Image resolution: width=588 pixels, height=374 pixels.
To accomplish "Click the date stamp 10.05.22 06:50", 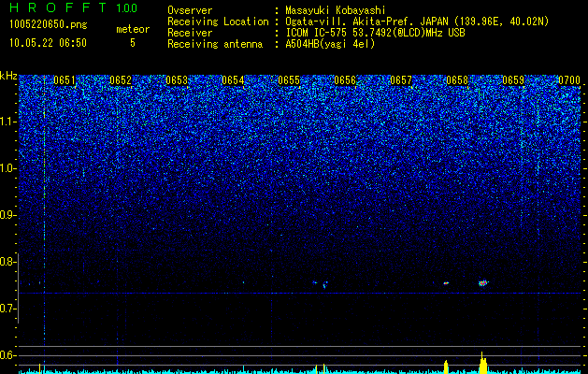I will 48,43.
